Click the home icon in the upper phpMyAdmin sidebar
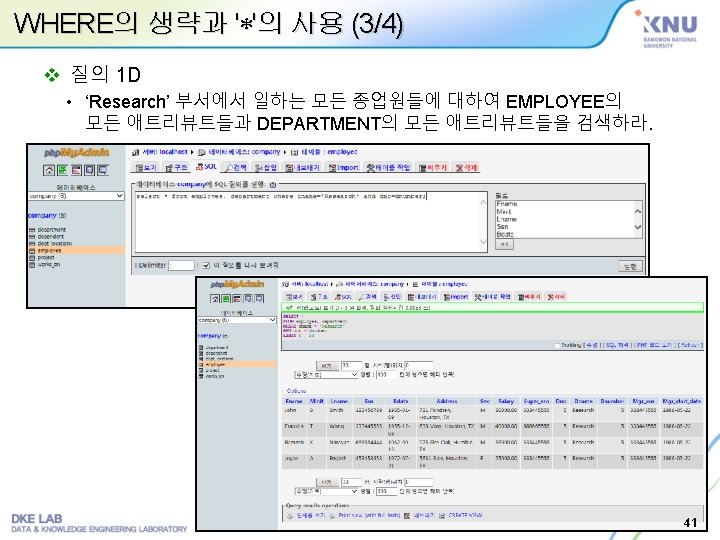 (49, 170)
